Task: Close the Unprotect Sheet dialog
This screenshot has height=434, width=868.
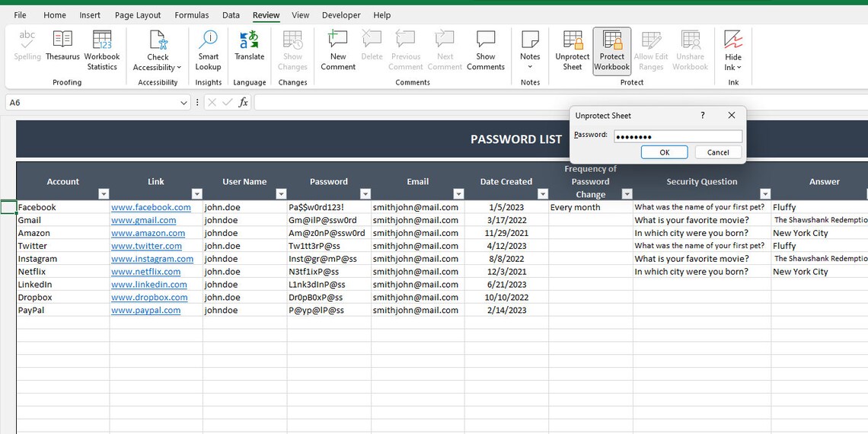Action: pos(731,115)
